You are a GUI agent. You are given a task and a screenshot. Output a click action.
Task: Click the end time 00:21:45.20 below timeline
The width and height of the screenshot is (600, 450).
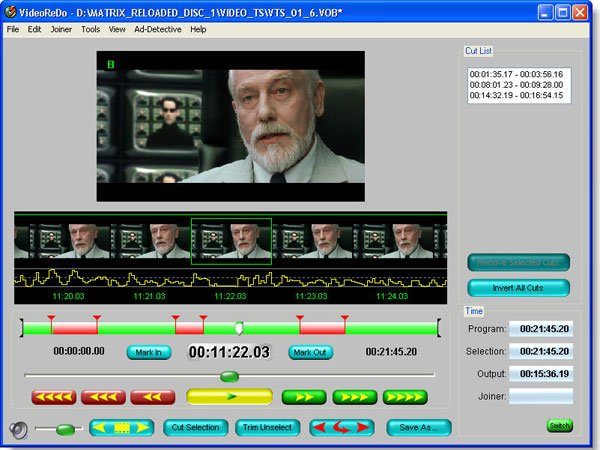click(x=391, y=352)
